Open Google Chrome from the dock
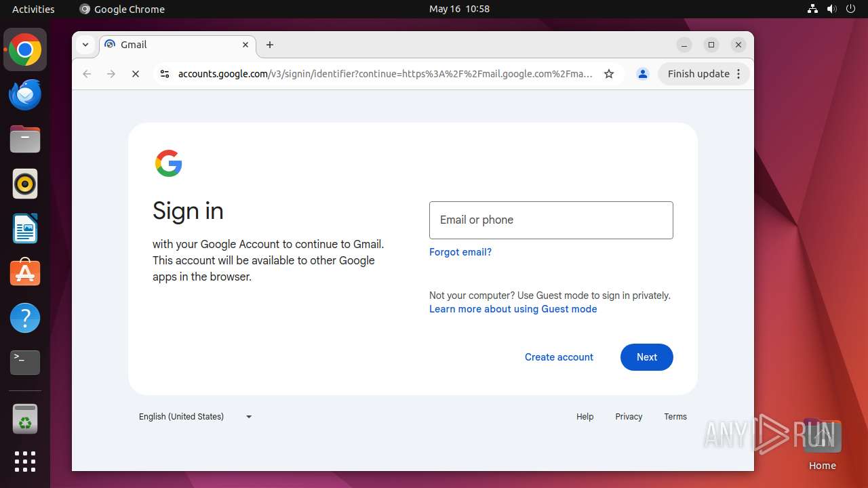868x488 pixels. coord(25,50)
